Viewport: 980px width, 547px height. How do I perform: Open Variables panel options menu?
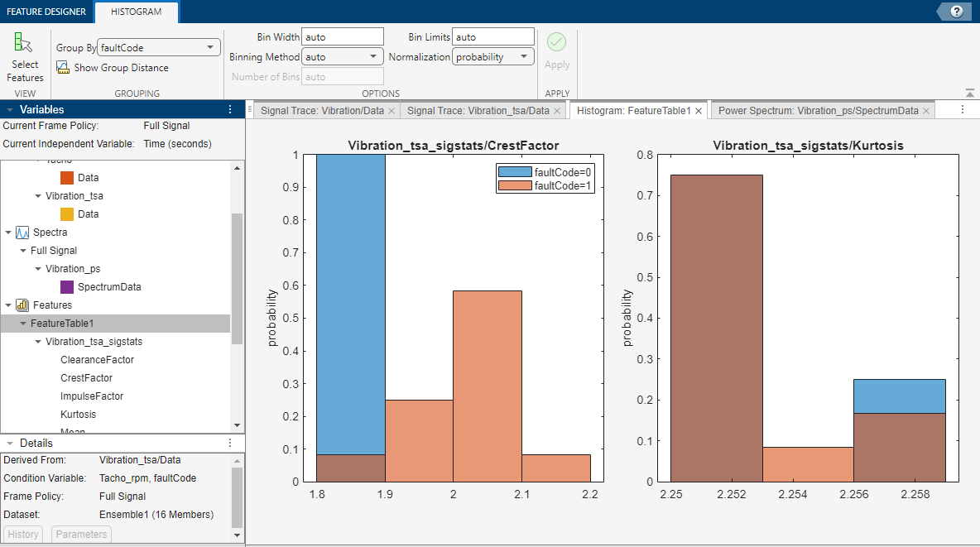(230, 109)
